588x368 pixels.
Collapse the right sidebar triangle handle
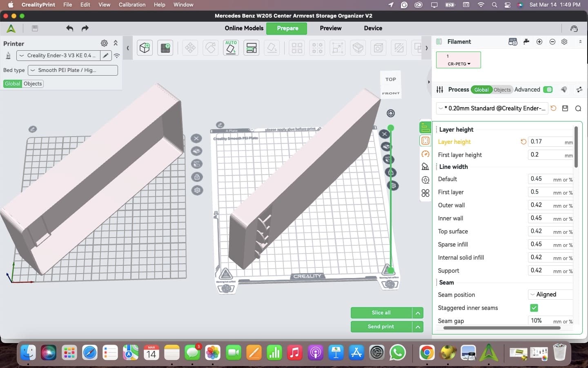429,82
